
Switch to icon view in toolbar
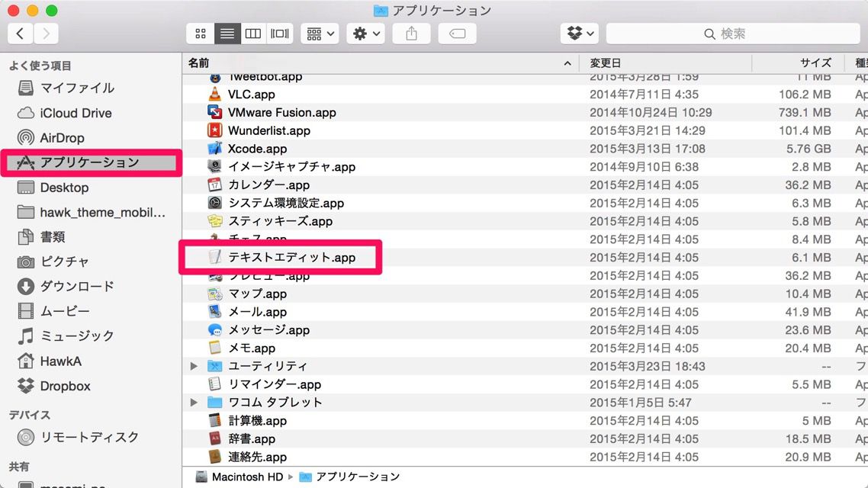click(201, 34)
